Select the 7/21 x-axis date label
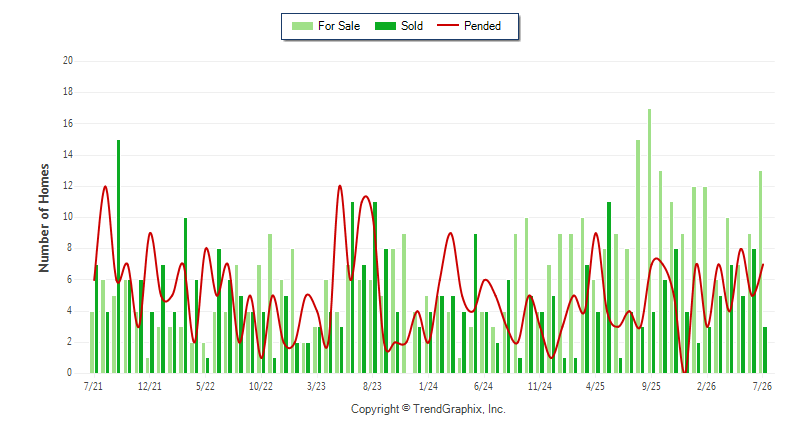The width and height of the screenshot is (800, 434). coord(93,386)
